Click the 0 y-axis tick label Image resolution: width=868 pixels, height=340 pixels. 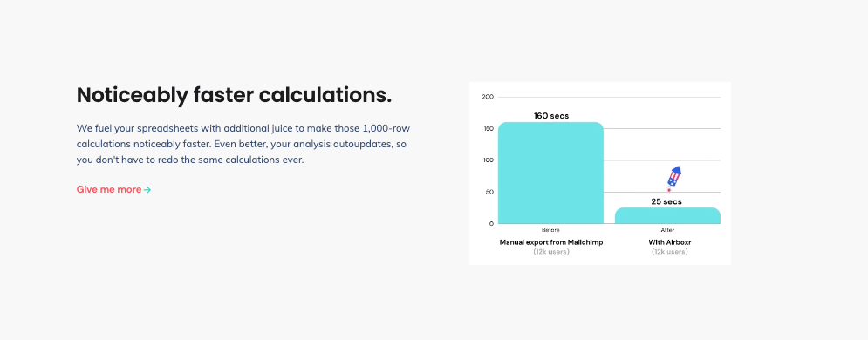(491, 224)
